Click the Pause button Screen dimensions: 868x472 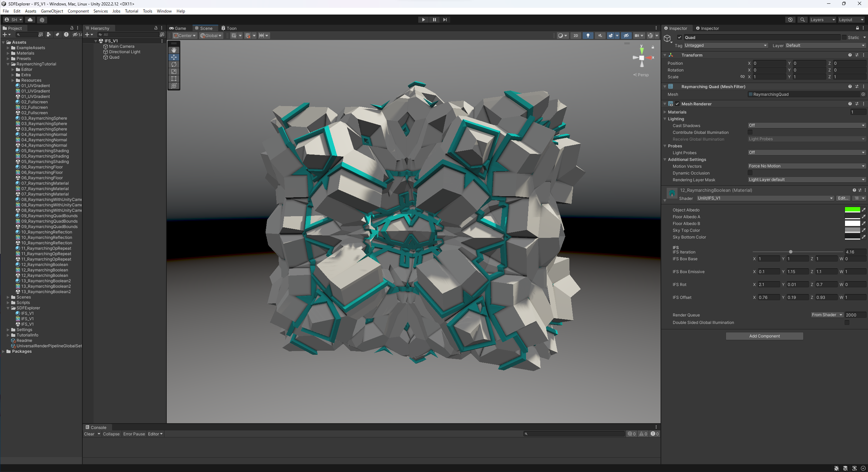(434, 20)
